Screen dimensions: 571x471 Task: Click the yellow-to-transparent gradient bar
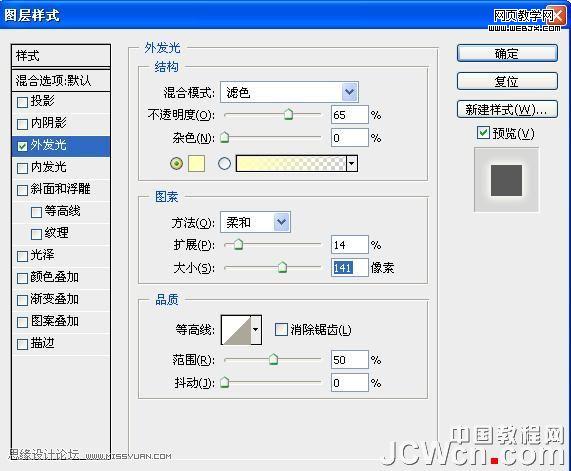[291, 164]
